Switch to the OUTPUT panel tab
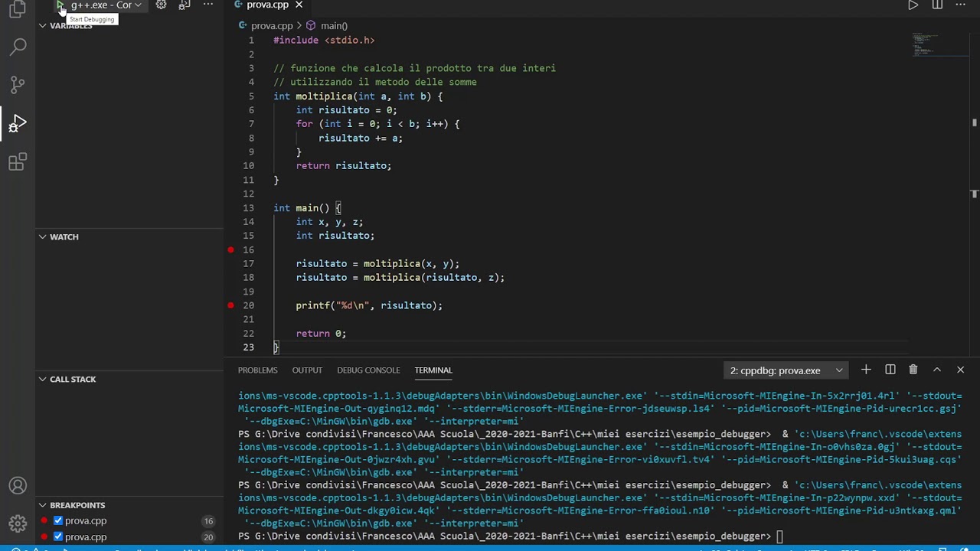 [307, 370]
